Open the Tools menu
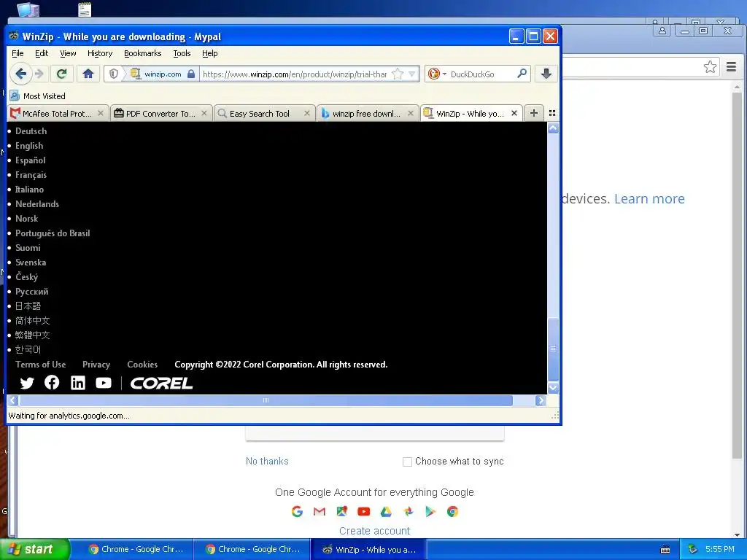This screenshot has height=560, width=747. pyautogui.click(x=182, y=53)
